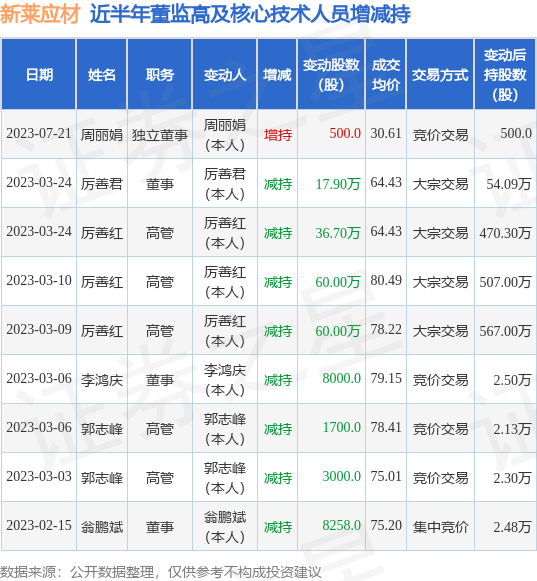
Task: Click the 姓名 column header
Action: [x=102, y=75]
